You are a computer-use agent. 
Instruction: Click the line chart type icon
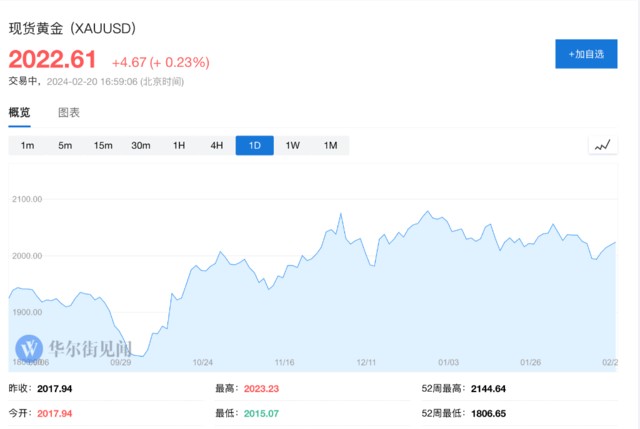pyautogui.click(x=602, y=146)
